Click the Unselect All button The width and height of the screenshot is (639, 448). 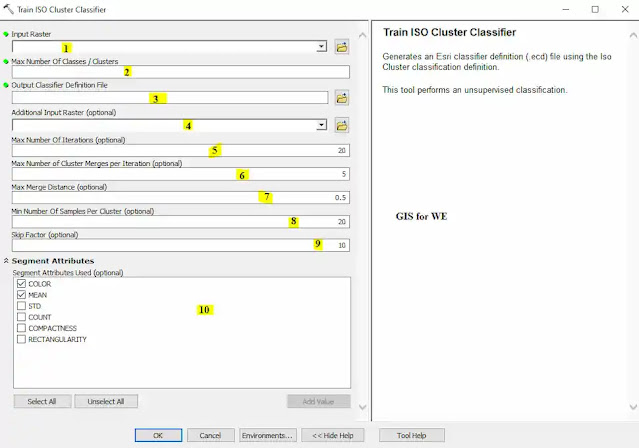106,402
